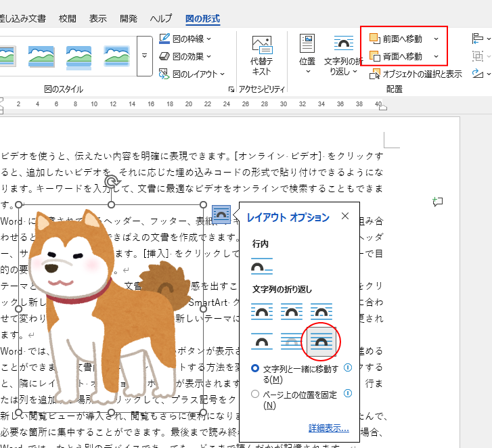Set the In Line with Text layout
The image size is (492, 448).
coord(262,265)
